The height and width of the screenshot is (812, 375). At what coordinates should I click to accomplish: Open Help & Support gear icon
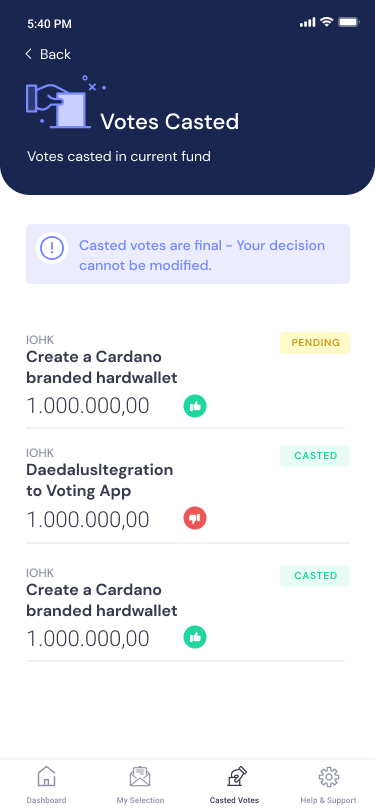pos(328,777)
